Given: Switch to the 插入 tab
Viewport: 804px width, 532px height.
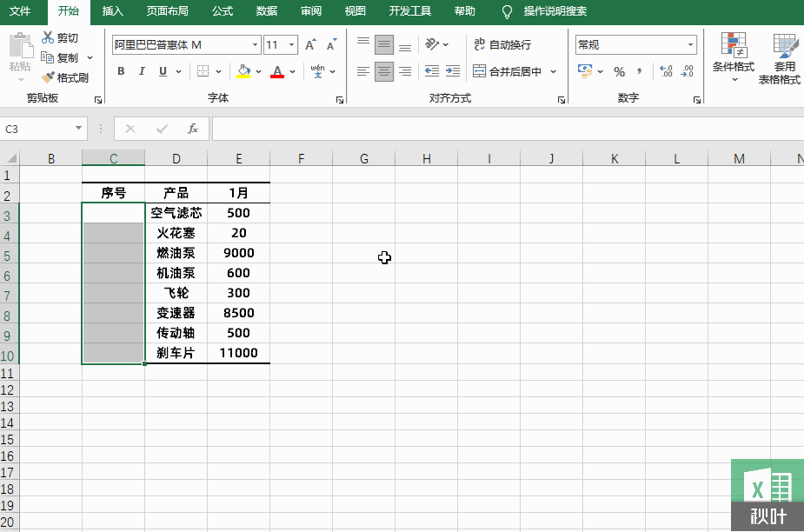Looking at the screenshot, I should (113, 11).
